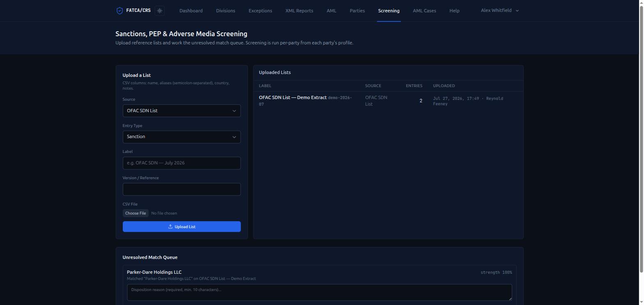
Task: Open the Source dropdown showing OFAC SDN List
Action: (182, 111)
